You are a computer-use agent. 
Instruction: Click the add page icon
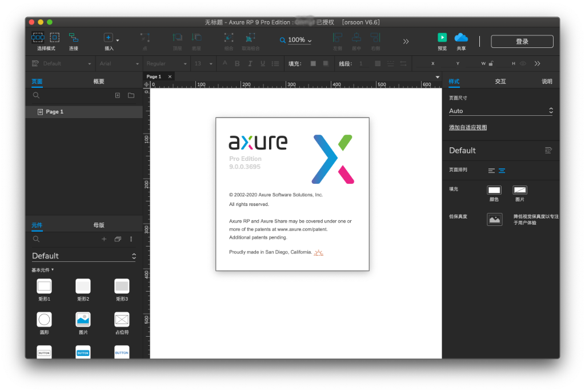(118, 95)
